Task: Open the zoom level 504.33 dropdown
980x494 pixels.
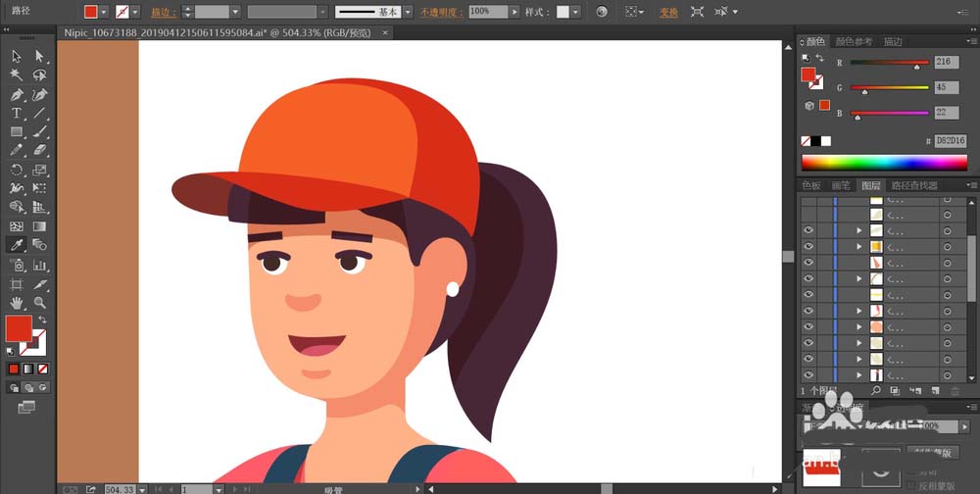Action: click(142, 489)
